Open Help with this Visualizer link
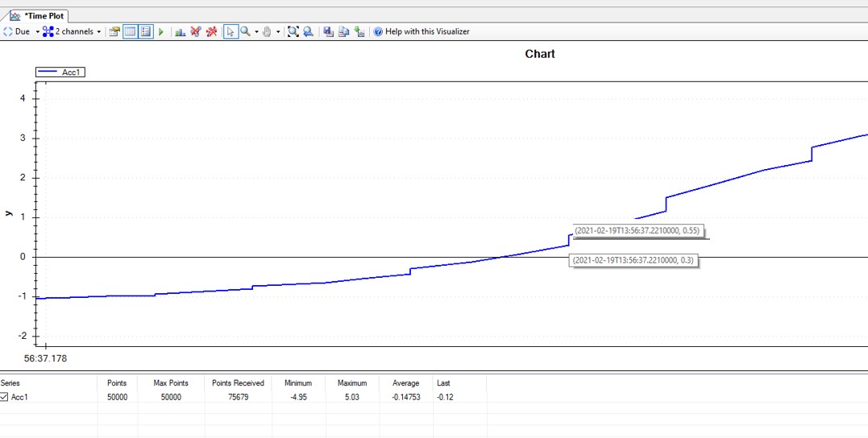This screenshot has height=438, width=868. click(x=427, y=31)
